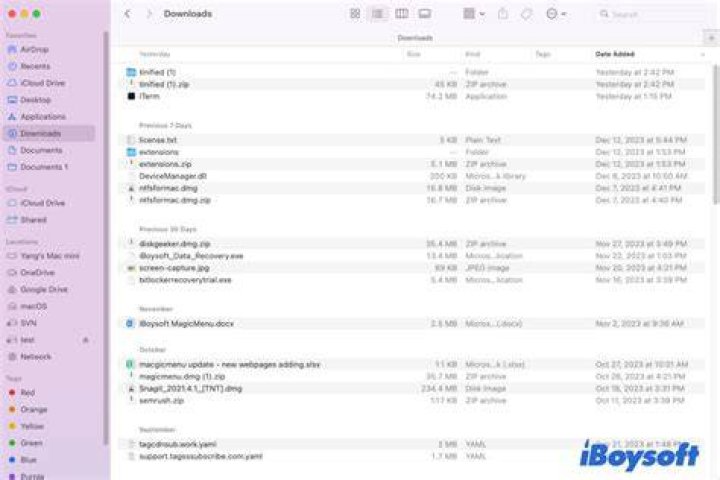Add a new tab with plus button
Viewport: 720px width, 480px height.
pos(711,38)
